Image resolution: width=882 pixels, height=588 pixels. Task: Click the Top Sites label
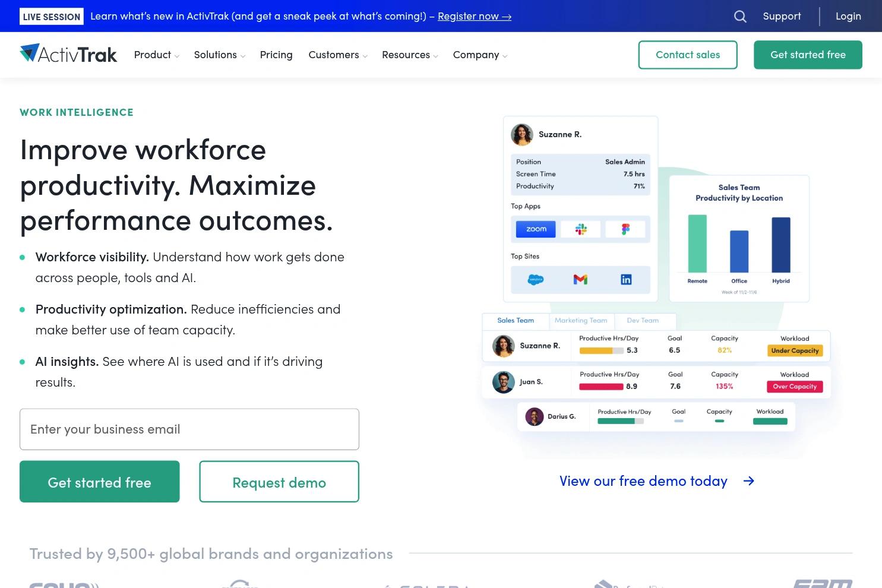click(x=525, y=257)
